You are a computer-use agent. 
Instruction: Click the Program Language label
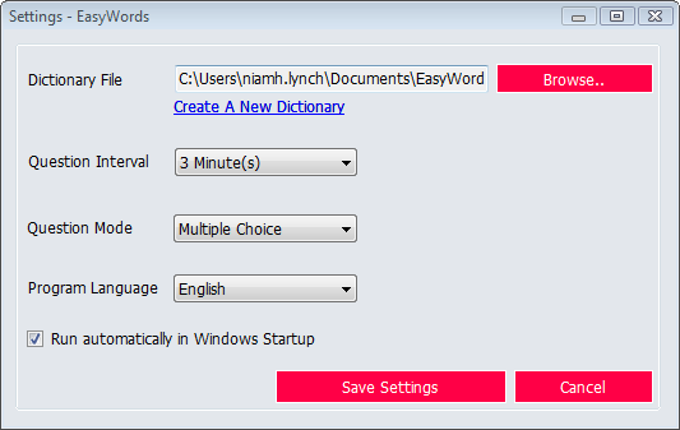[x=93, y=289]
